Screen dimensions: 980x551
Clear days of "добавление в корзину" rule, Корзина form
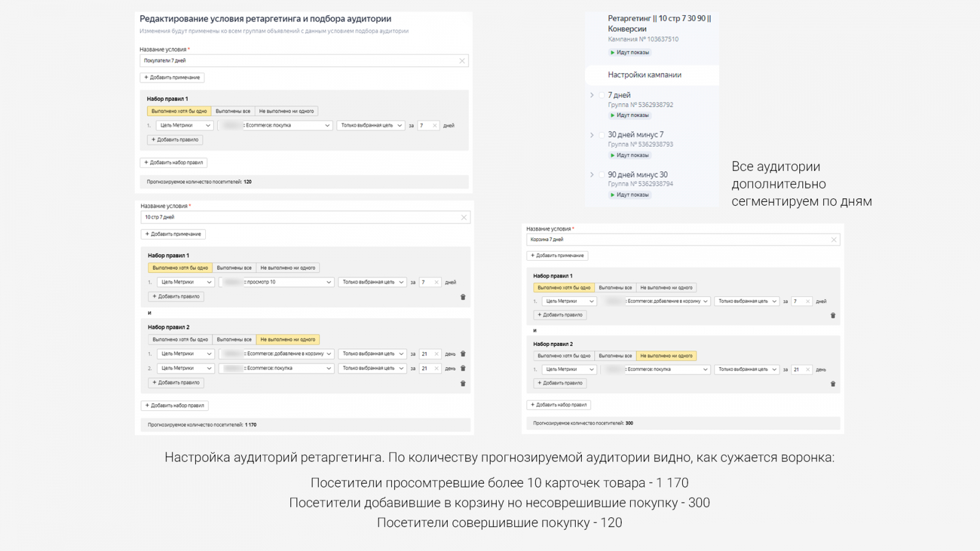tap(808, 301)
